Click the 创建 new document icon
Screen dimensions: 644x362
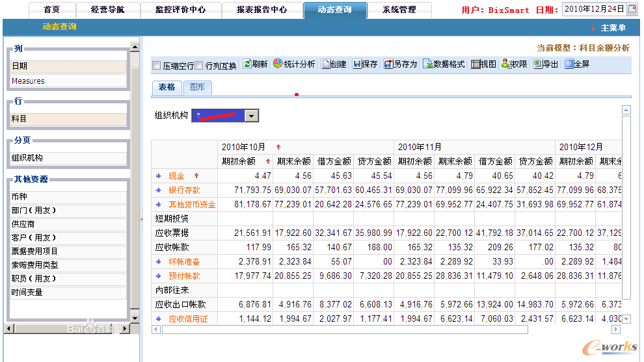[x=326, y=64]
